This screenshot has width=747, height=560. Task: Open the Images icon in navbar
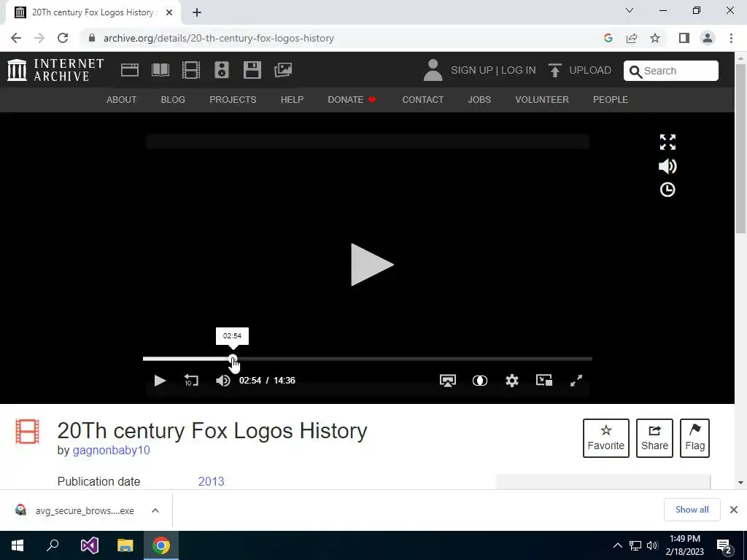click(x=283, y=70)
